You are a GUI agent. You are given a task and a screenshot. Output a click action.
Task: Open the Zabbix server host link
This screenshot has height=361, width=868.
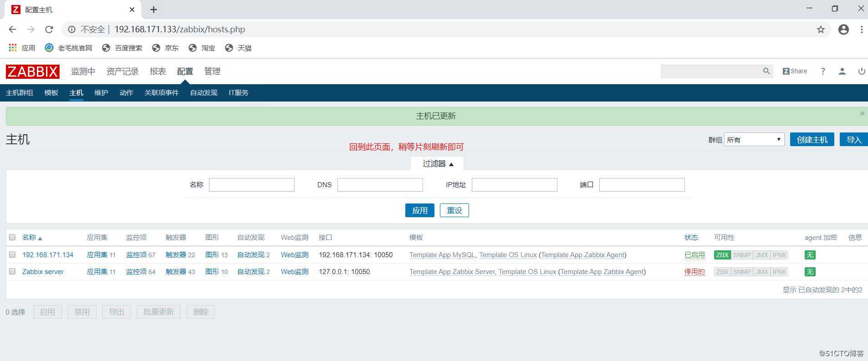click(43, 272)
